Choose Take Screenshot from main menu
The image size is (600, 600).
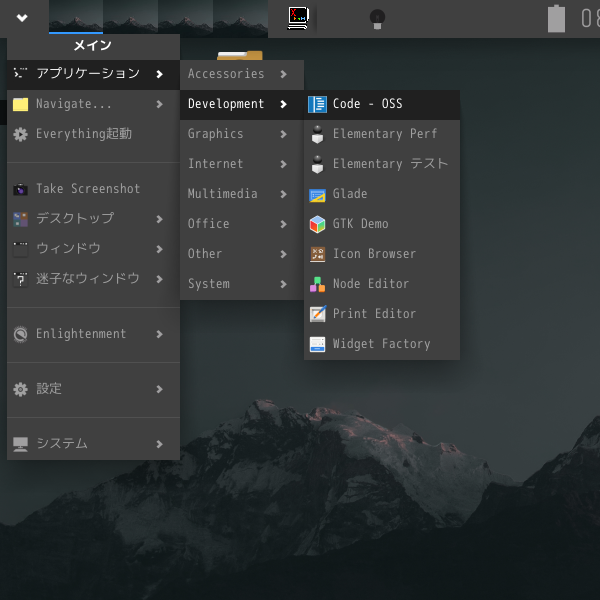coord(93,189)
